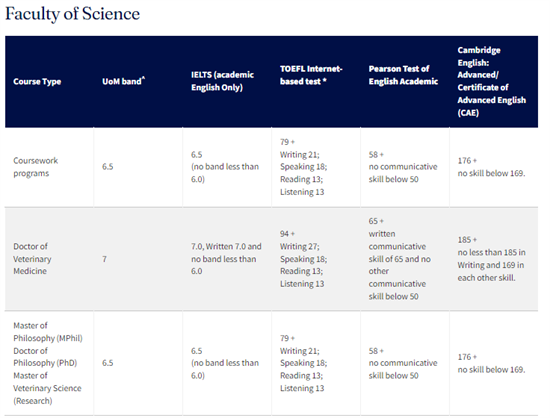This screenshot has width=550, height=418.
Task: Select Pearson Test of English Academic header
Action: (x=403, y=75)
